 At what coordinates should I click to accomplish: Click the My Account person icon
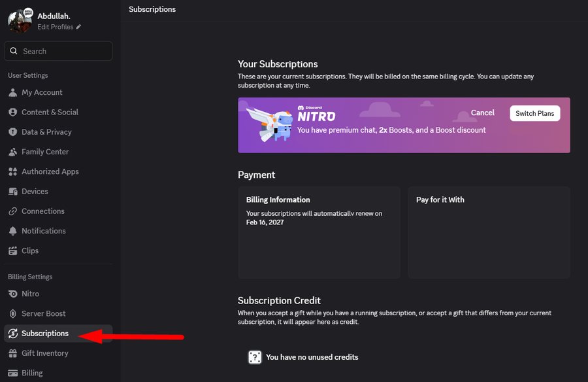[x=13, y=92]
